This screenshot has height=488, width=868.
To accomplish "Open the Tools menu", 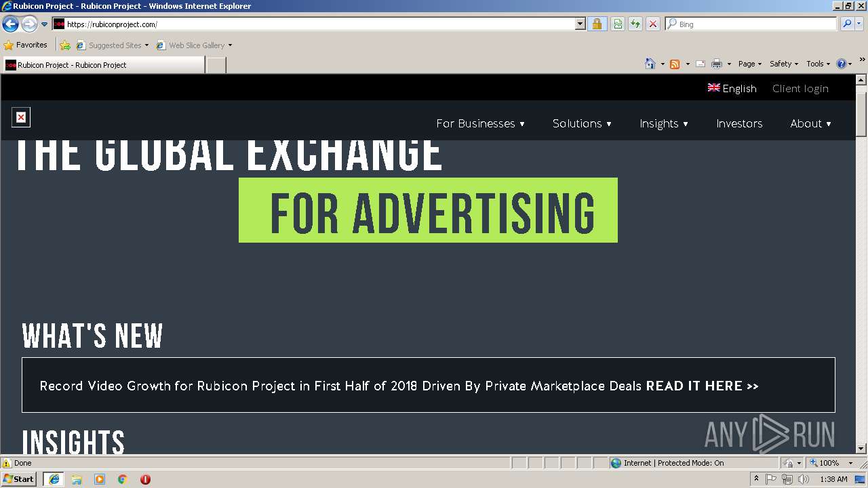I will point(818,64).
